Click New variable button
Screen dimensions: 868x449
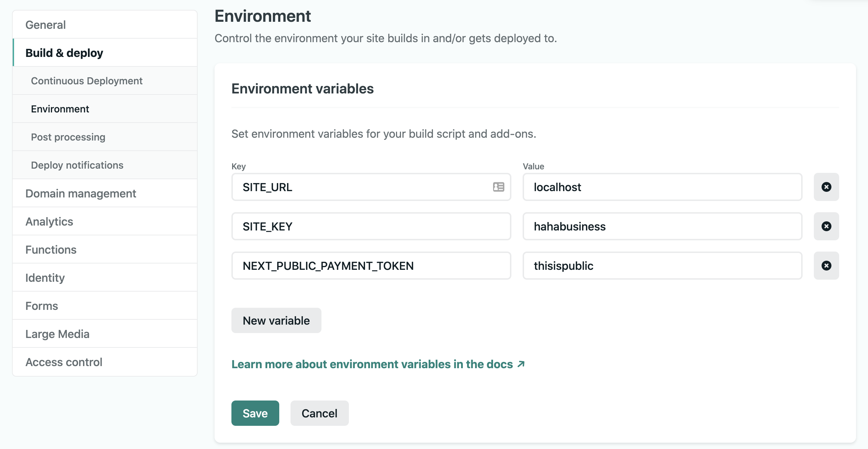pyautogui.click(x=276, y=320)
